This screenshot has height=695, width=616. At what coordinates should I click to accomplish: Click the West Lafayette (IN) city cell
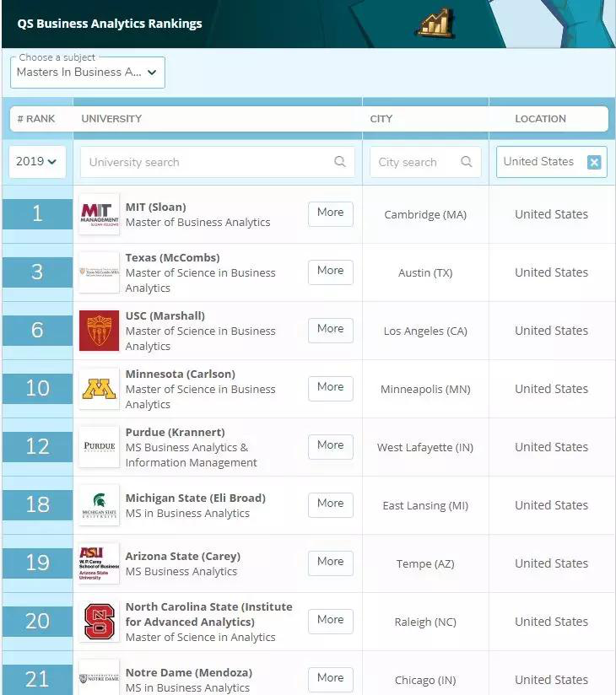(x=425, y=447)
